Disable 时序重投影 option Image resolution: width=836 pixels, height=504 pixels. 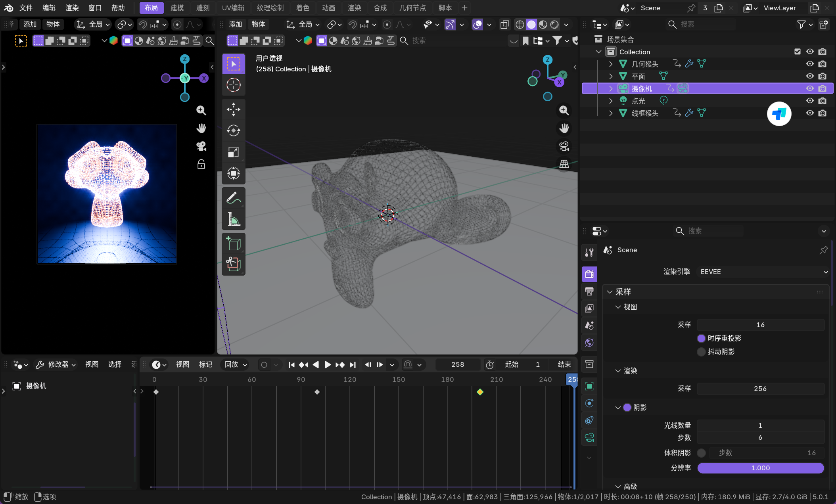pos(701,338)
